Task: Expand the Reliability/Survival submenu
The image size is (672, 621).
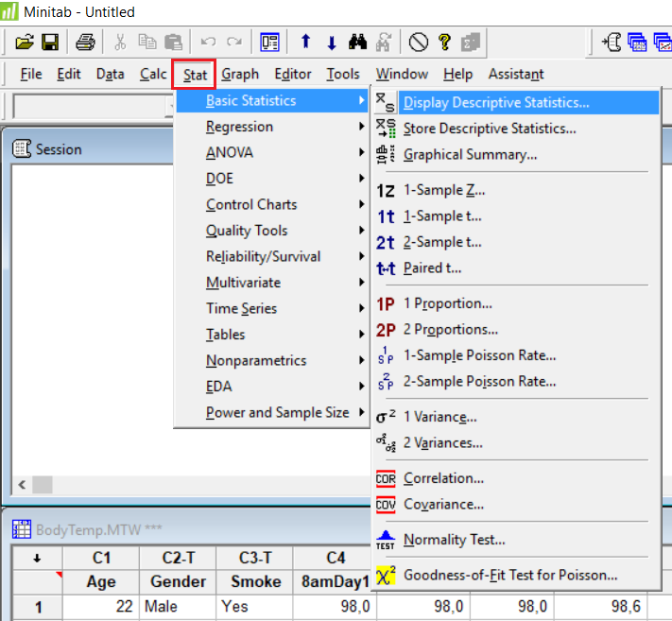Action: [x=271, y=256]
